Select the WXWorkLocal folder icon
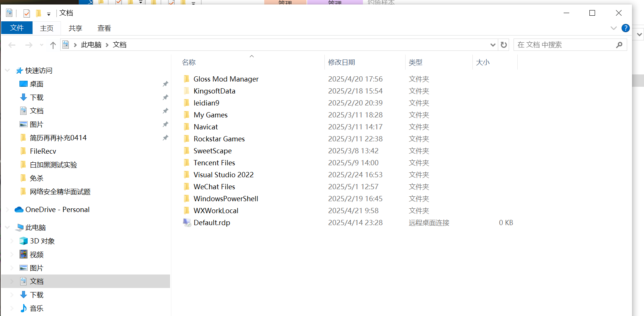Image resolution: width=644 pixels, height=316 pixels. tap(187, 211)
